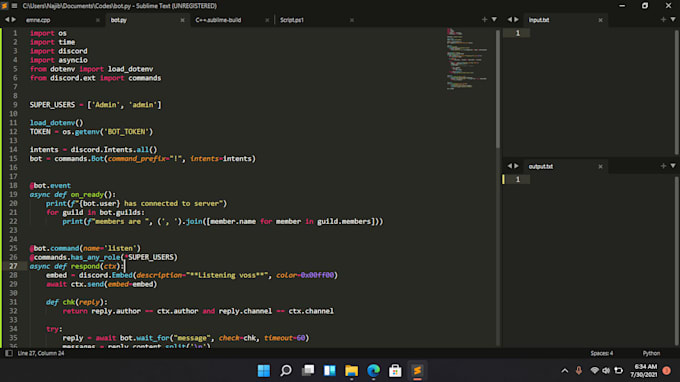Click Line 27, Column 24 status text
The width and height of the screenshot is (680, 382).
click(x=41, y=353)
